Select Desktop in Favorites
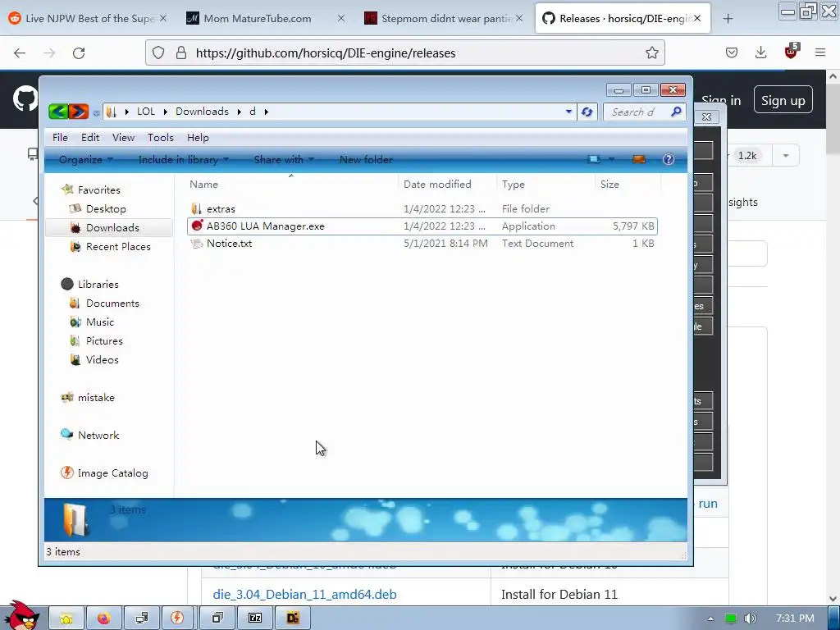Screen dimensions: 840x630 coord(106,209)
